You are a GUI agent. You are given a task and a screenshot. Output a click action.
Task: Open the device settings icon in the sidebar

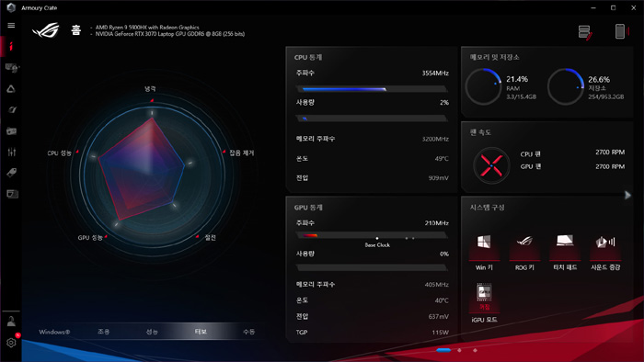(11, 68)
